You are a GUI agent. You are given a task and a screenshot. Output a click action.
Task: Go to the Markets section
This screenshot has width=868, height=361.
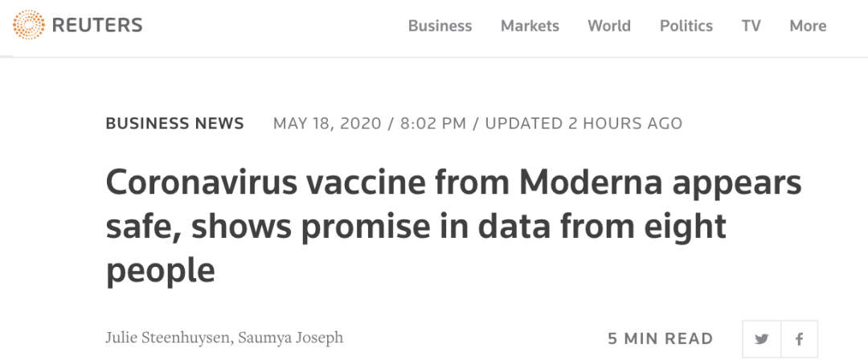[x=530, y=26]
